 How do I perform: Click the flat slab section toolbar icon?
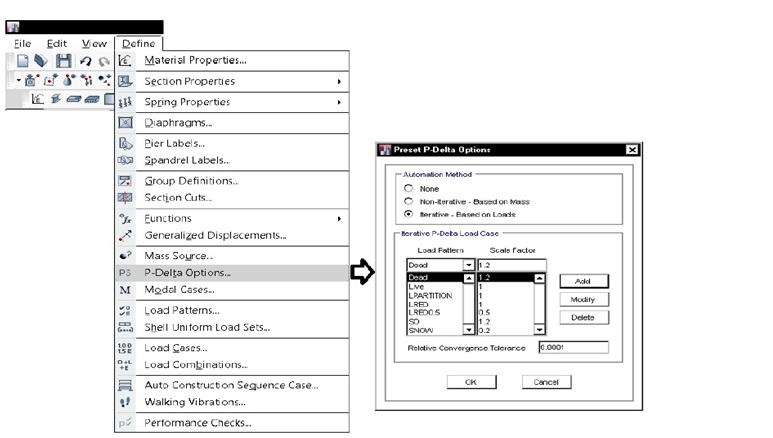pyautogui.click(x=73, y=99)
